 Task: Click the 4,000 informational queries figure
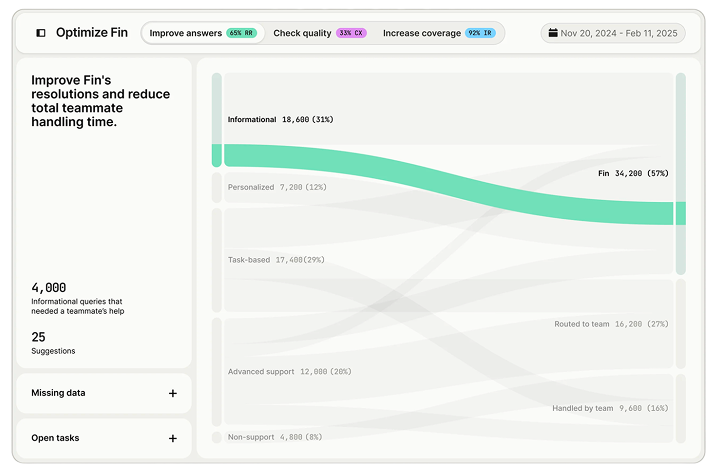click(48, 288)
